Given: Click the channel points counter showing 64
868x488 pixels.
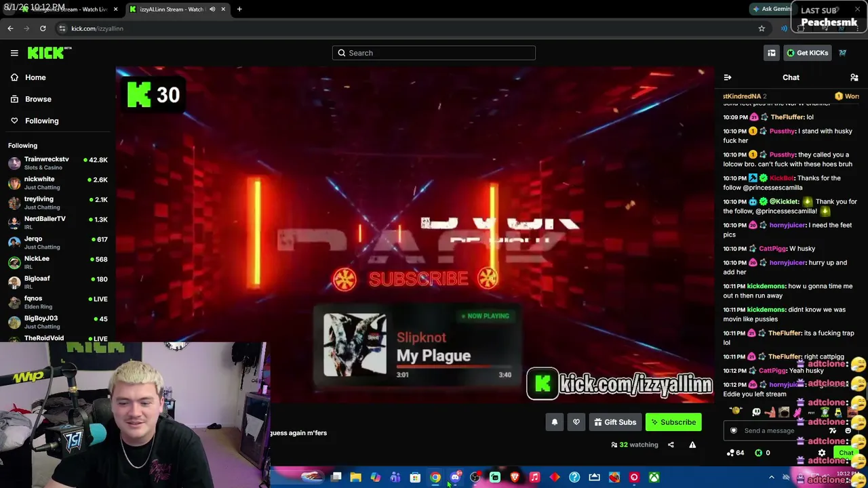Looking at the screenshot, I should click(735, 453).
